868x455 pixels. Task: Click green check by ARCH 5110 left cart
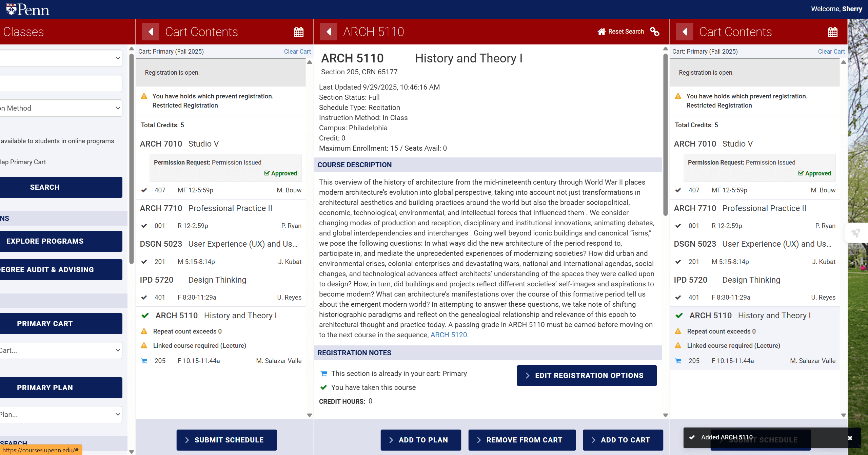tap(145, 316)
